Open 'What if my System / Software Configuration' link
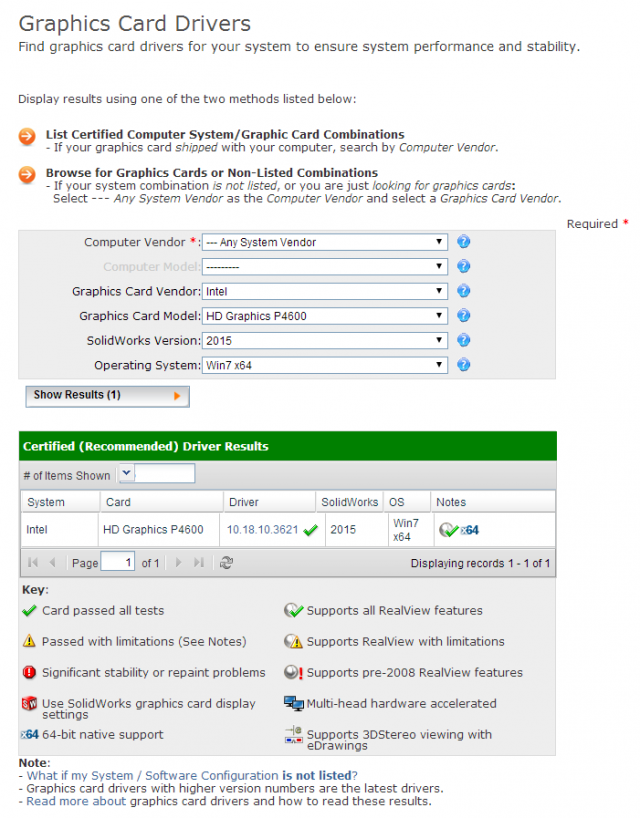 [192, 775]
